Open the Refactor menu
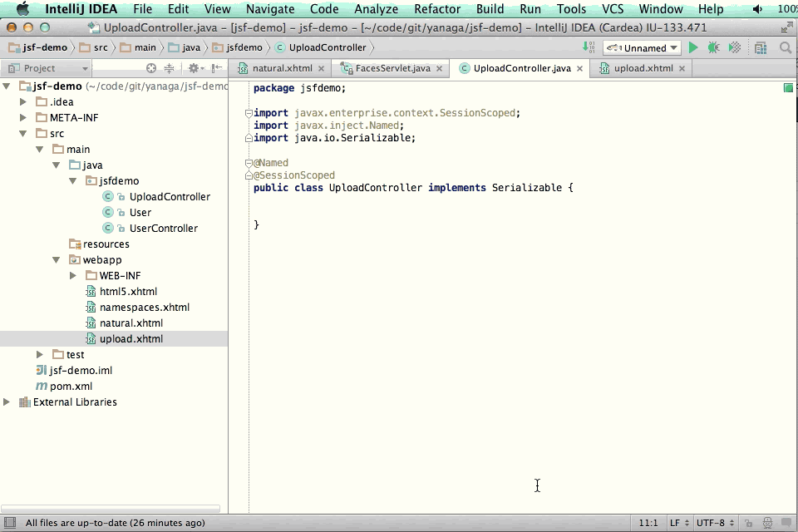 (437, 9)
